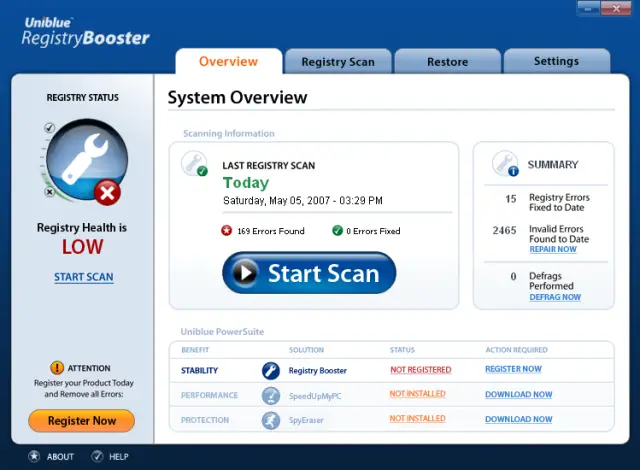Click the large registry health wrench icon
The image size is (640, 470).
[x=87, y=160]
